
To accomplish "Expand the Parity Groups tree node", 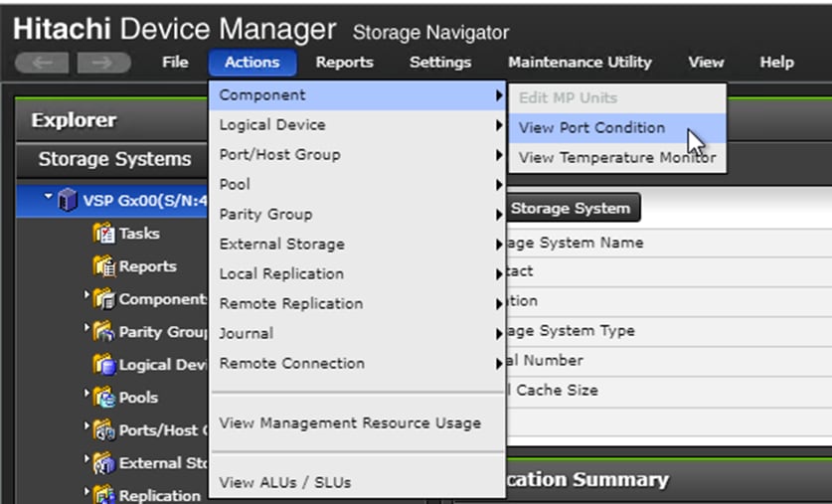I will coord(86,326).
